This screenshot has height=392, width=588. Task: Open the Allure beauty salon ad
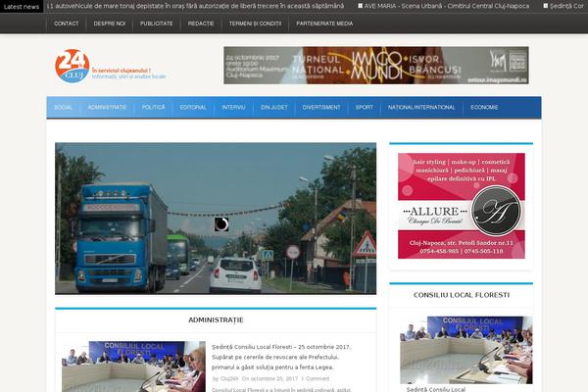[x=462, y=206]
